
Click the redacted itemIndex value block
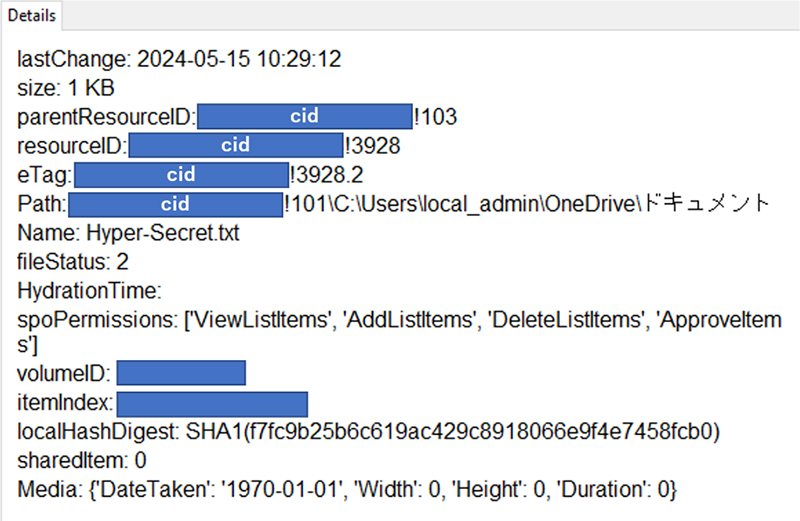[212, 403]
